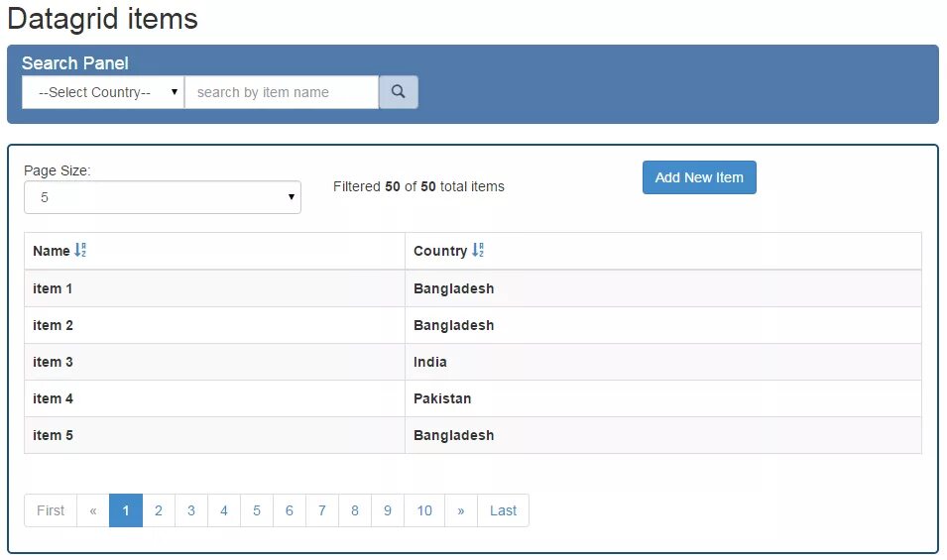Select the item 4 cell
Viewport: 947px width, 560px height.
click(x=214, y=398)
